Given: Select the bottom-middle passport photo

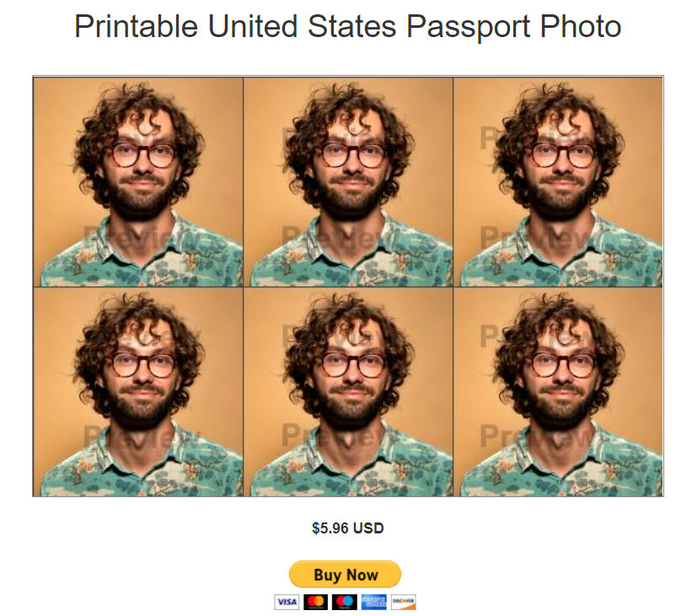Looking at the screenshot, I should 348,392.
